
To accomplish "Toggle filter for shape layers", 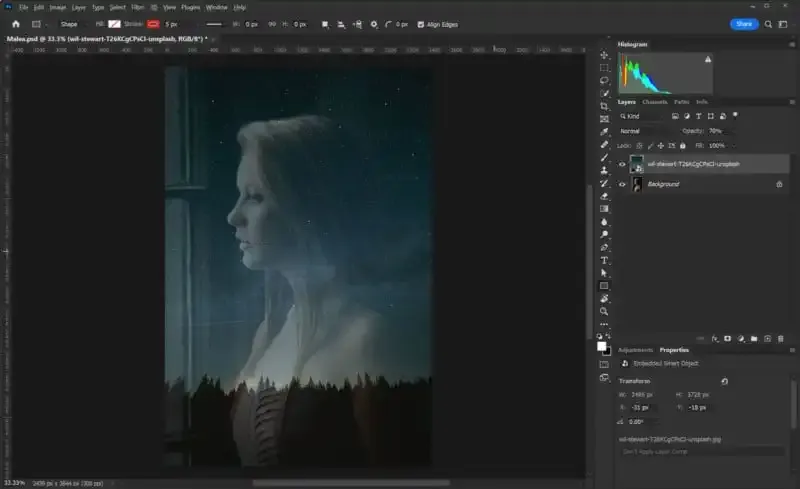I will click(x=711, y=116).
